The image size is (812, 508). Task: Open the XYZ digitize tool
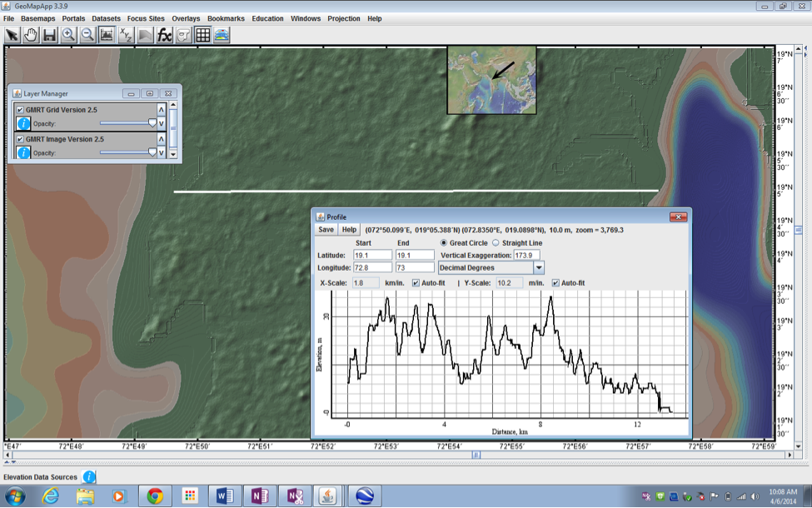pyautogui.click(x=126, y=35)
